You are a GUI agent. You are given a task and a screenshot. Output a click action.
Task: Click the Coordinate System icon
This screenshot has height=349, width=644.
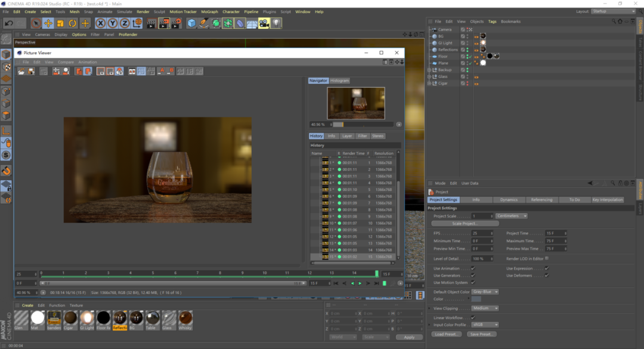[137, 23]
